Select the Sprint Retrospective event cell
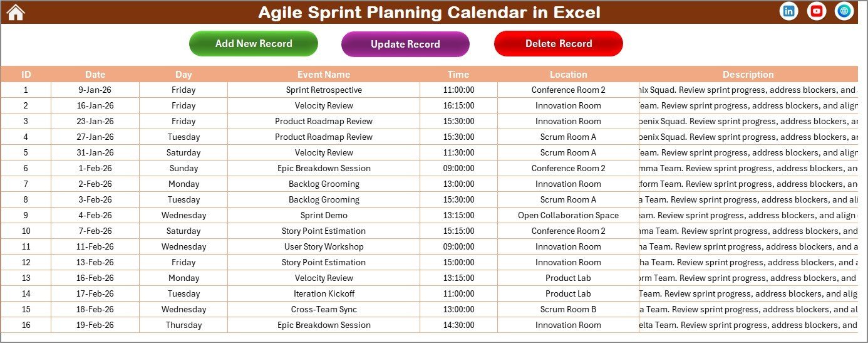Image resolution: width=868 pixels, height=343 pixels. (324, 90)
